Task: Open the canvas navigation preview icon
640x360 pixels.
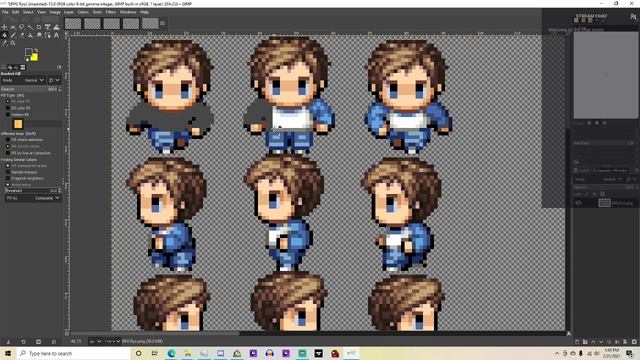Action: 569,333
